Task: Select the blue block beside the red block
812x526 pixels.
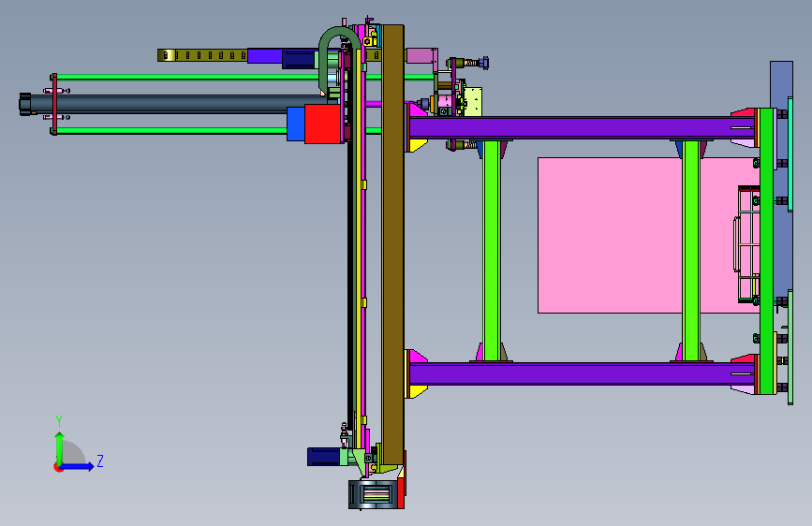Action: (296, 124)
